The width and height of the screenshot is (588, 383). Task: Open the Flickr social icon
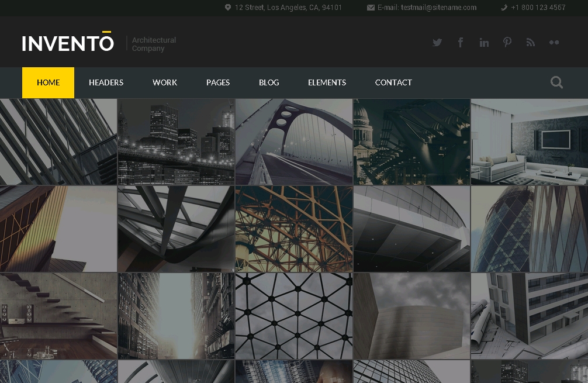tap(554, 42)
